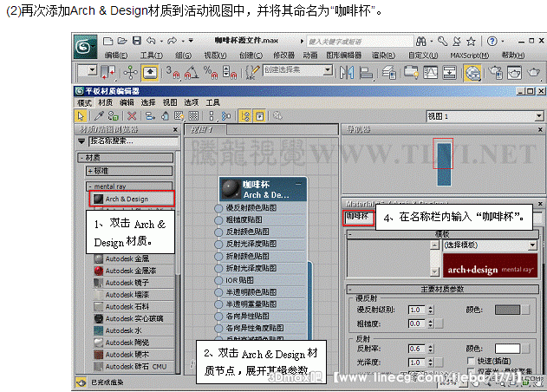Open the Curve Editor icon
Viewport: 547px width, 392px height.
click(430, 73)
